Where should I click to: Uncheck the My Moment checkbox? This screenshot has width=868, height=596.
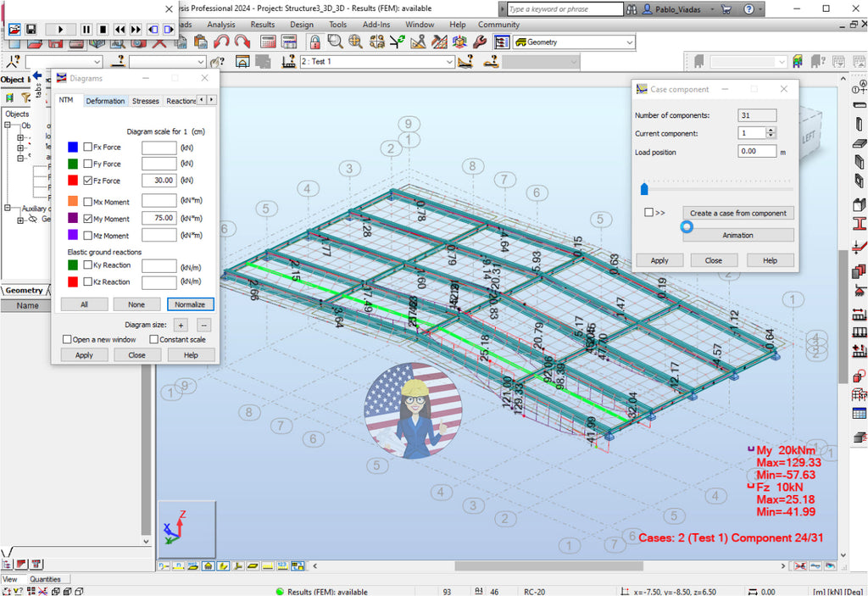coord(88,219)
